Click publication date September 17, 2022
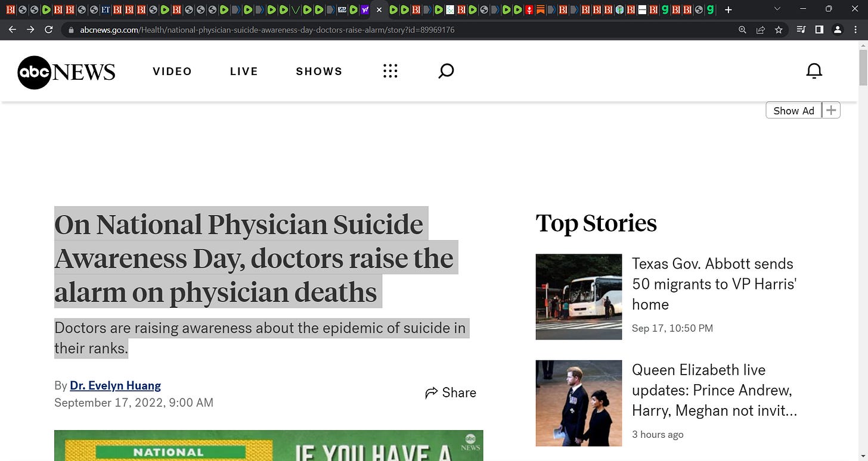 coord(134,403)
